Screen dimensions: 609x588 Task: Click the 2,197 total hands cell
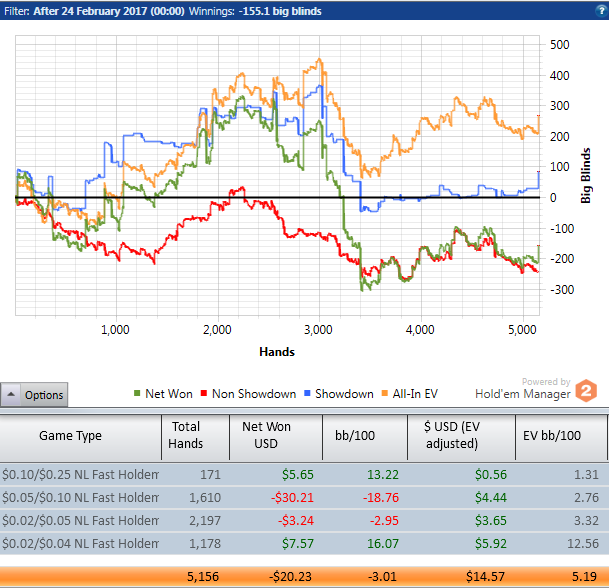pos(205,520)
